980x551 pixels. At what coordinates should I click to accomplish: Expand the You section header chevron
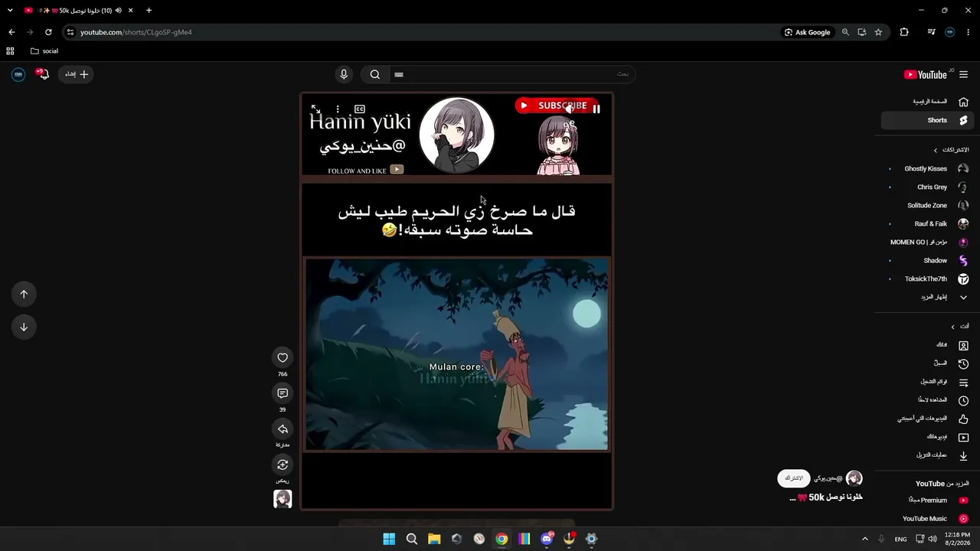(x=953, y=327)
